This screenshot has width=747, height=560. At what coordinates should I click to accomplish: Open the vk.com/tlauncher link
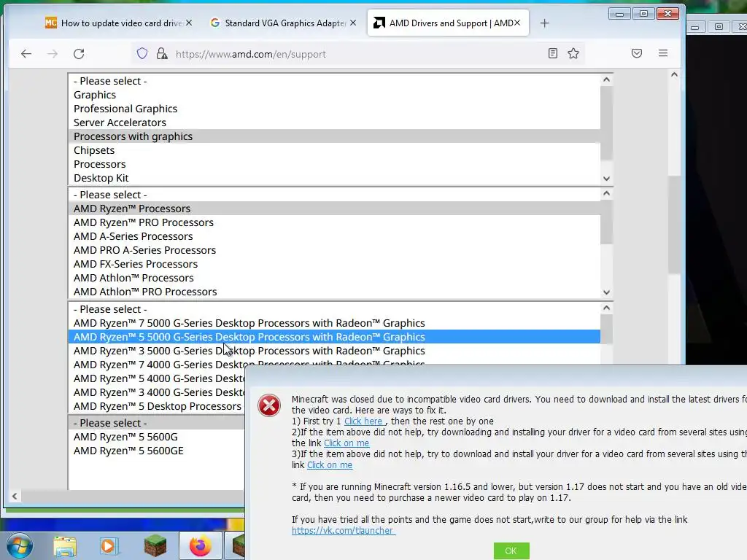[343, 531]
